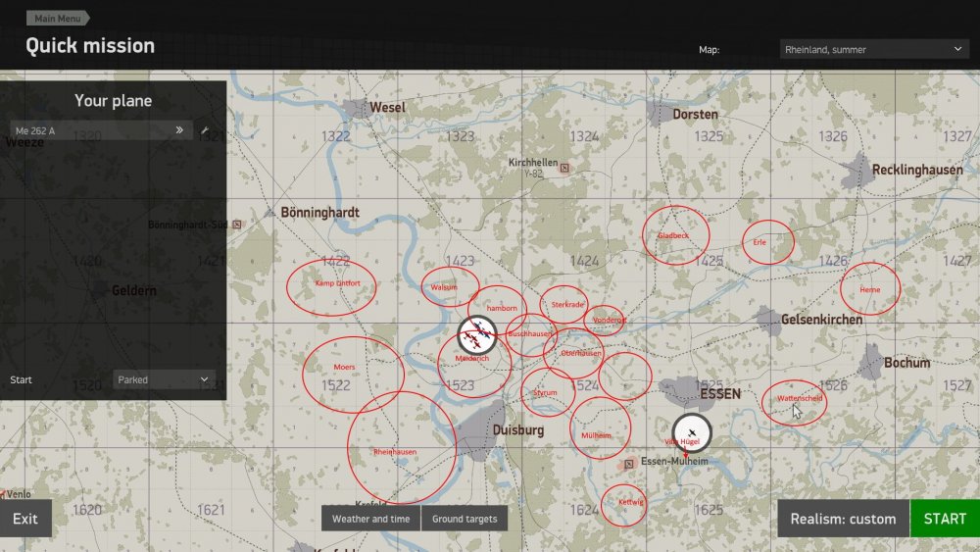Click the Exit button
This screenshot has height=552, width=980.
[x=25, y=519]
